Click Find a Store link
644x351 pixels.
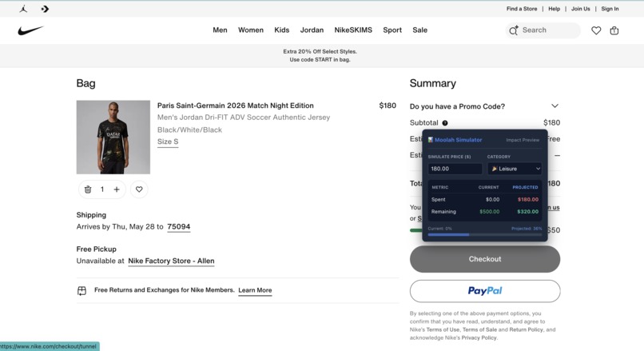522,9
